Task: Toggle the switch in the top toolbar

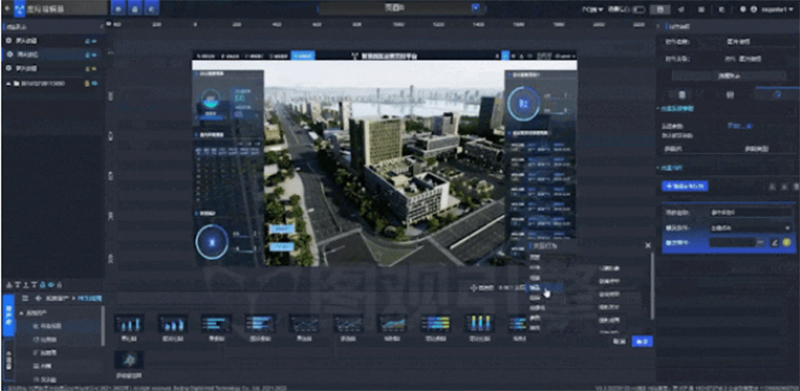Action: point(639,9)
